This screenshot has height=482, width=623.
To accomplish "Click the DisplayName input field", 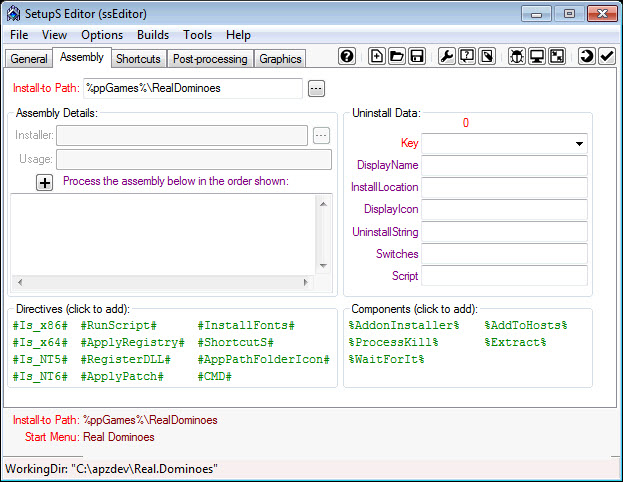I will pyautogui.click(x=504, y=165).
